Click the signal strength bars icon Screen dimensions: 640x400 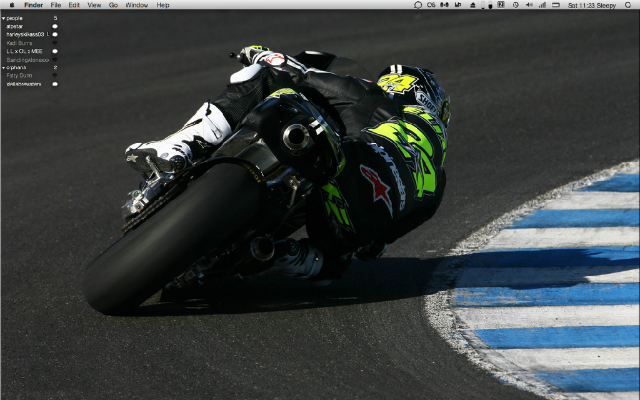click(x=542, y=5)
